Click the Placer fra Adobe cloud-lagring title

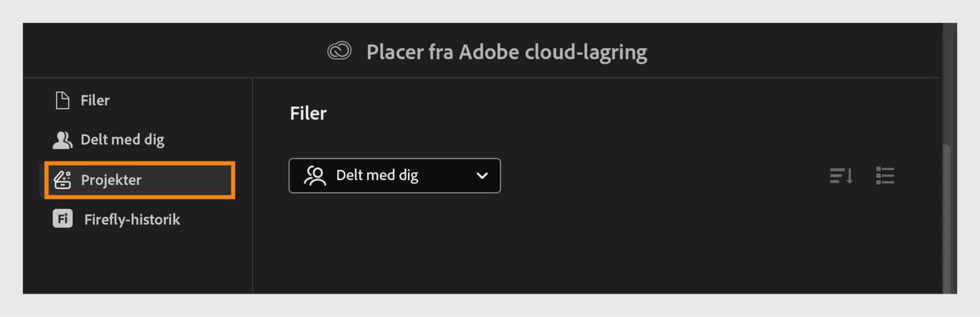507,51
